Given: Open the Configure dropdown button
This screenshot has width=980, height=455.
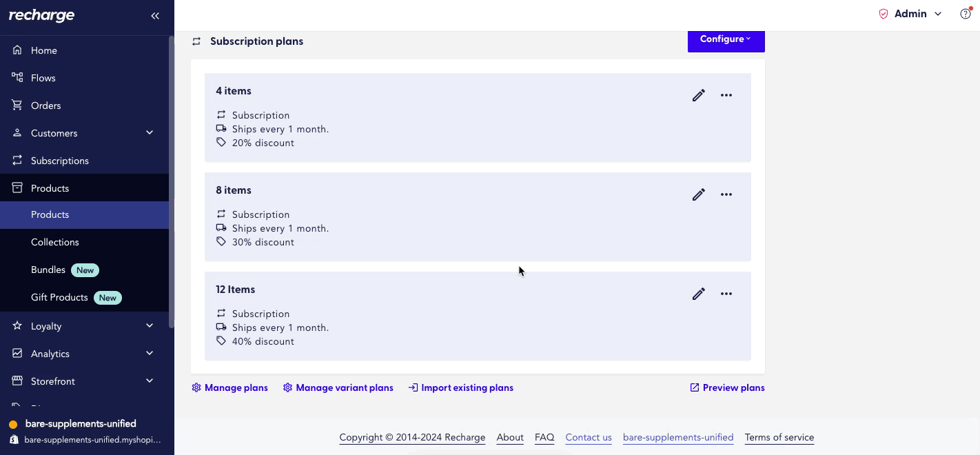Looking at the screenshot, I should coord(726,39).
